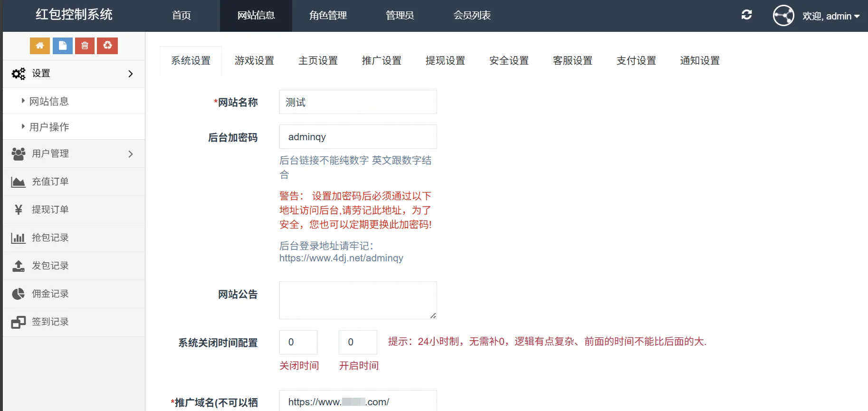Switch to the 支付设置 tab
The height and width of the screenshot is (411, 868).
(x=636, y=61)
